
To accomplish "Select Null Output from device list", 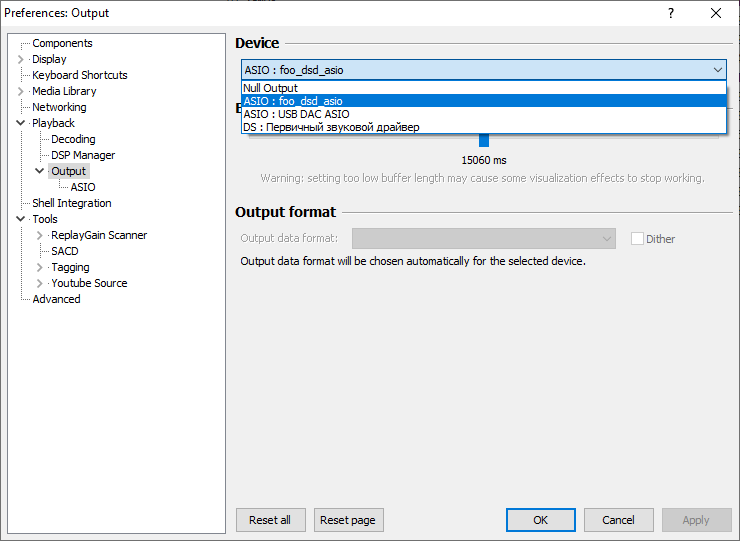I will click(484, 88).
